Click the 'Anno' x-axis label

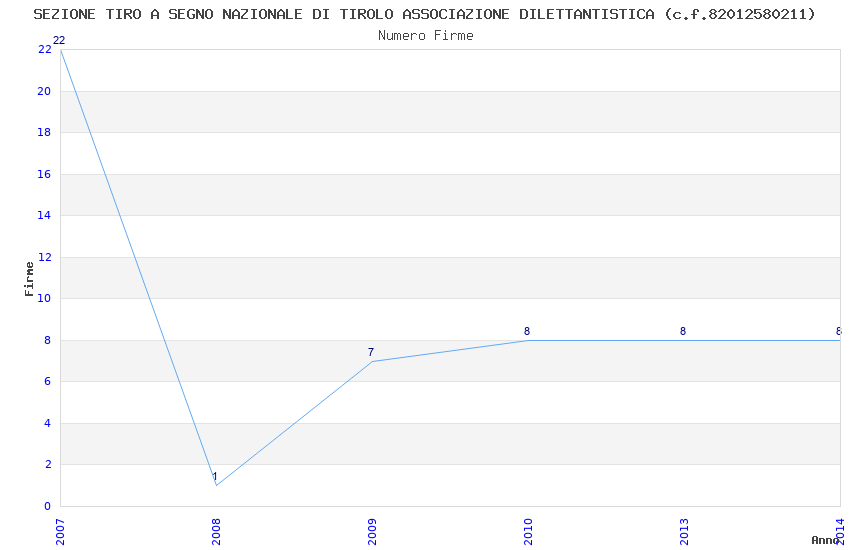coord(825,540)
